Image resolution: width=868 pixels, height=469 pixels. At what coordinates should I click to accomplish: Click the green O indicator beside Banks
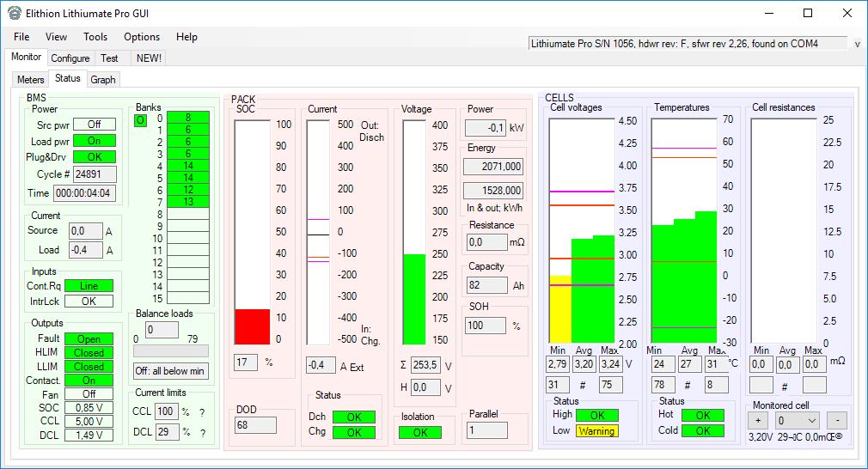(140, 120)
